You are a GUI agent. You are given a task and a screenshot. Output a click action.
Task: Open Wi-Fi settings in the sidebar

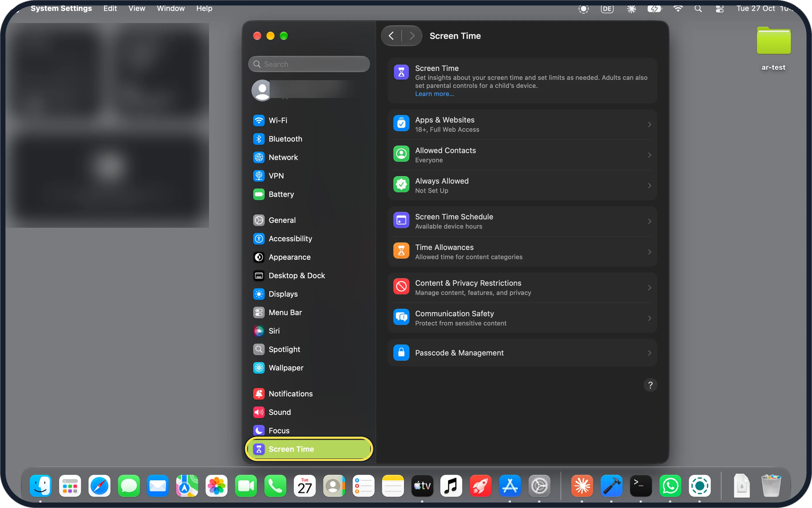click(309, 120)
